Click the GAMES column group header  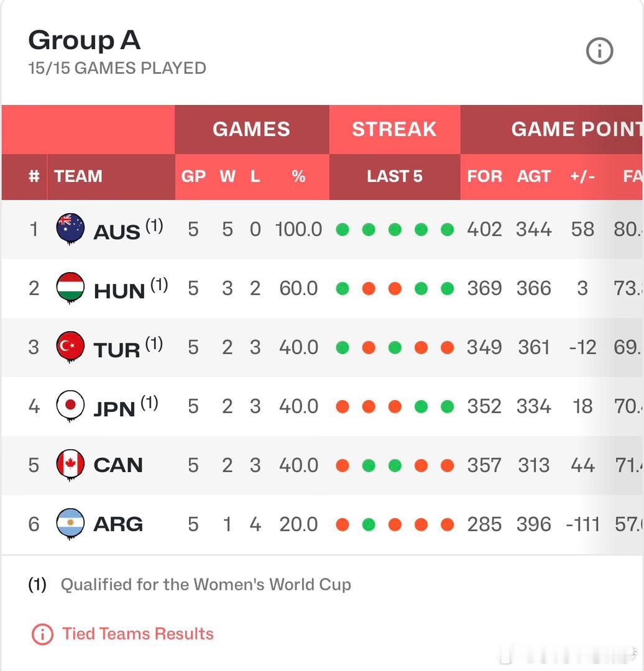pyautogui.click(x=252, y=129)
